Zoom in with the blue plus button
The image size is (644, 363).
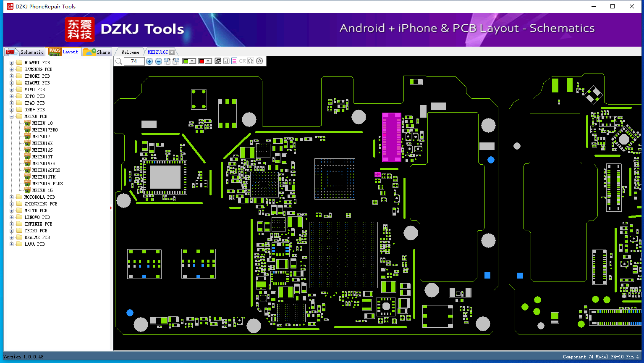click(x=149, y=61)
